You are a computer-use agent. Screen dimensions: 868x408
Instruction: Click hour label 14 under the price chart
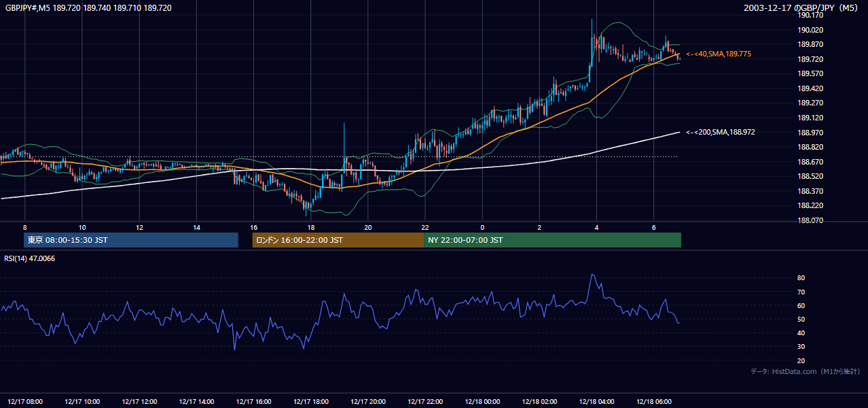[196, 227]
